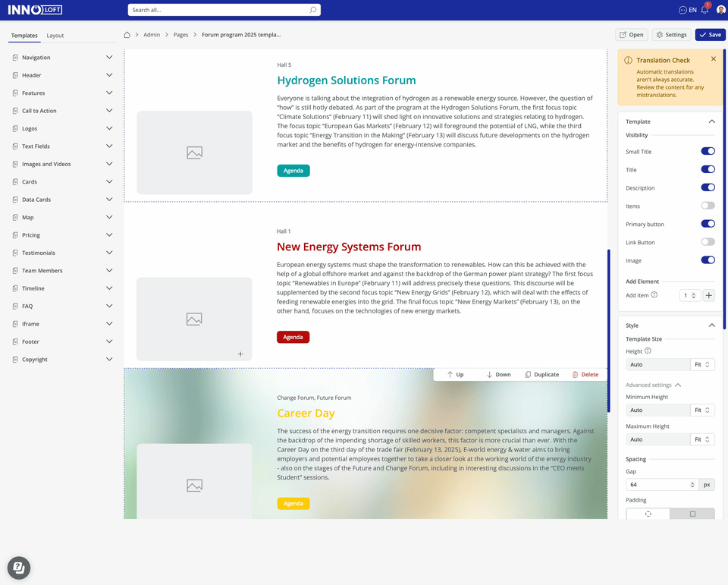Open the notifications bell
Screen dimensions: 728x585
(x=704, y=10)
